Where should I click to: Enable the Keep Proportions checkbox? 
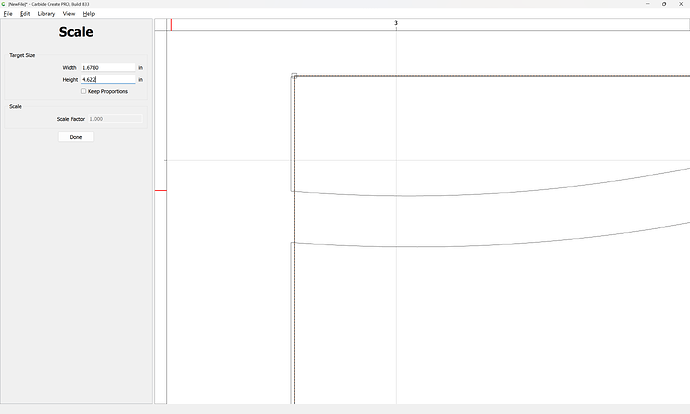pyautogui.click(x=84, y=91)
